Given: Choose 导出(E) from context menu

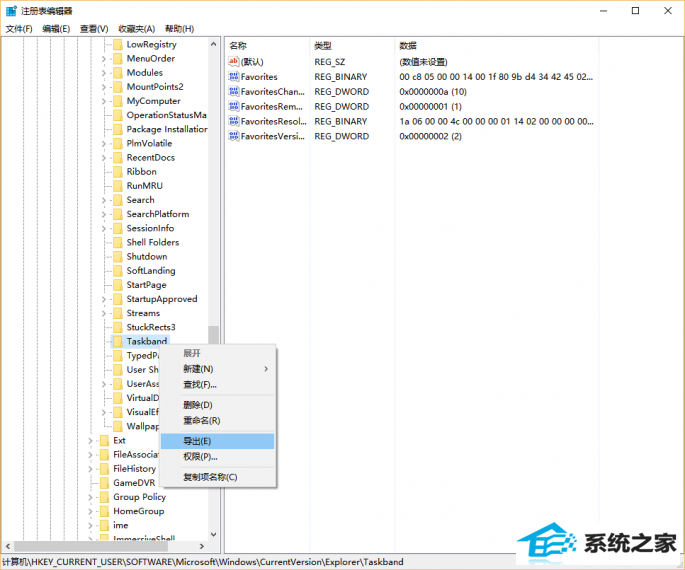Looking at the screenshot, I should point(218,441).
